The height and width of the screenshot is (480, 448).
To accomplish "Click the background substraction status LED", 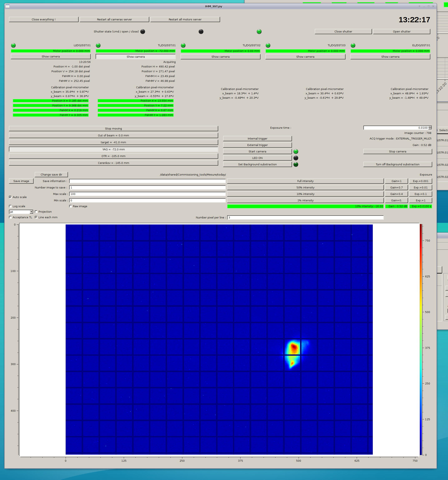I will (x=295, y=165).
